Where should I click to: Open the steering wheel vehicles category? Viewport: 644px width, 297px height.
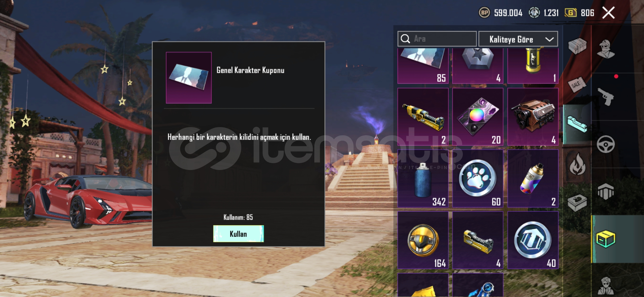[606, 144]
